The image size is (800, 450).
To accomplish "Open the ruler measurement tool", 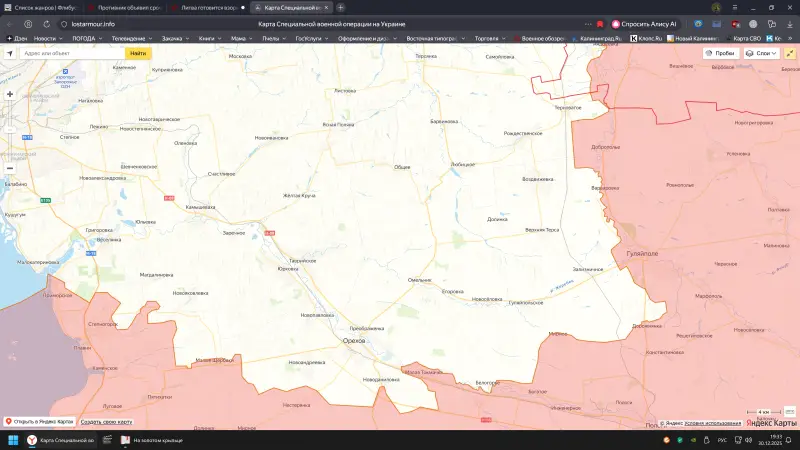I will pyautogui.click(x=790, y=53).
